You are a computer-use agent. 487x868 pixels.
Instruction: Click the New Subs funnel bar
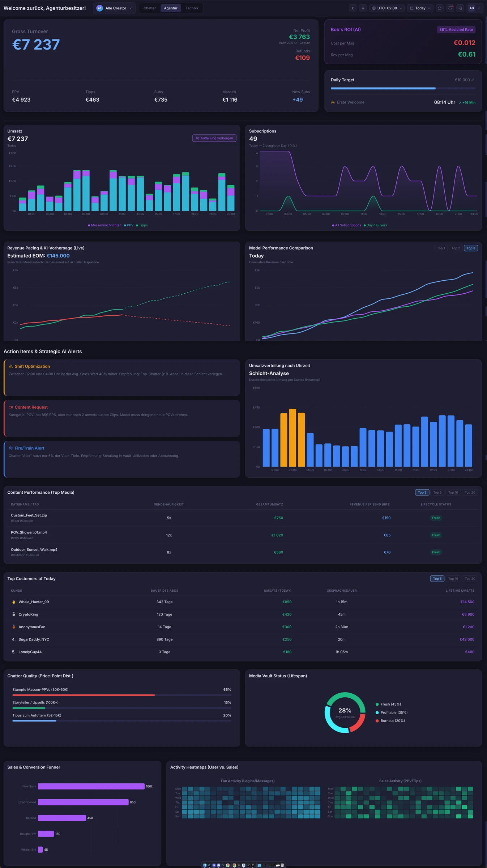(91, 786)
